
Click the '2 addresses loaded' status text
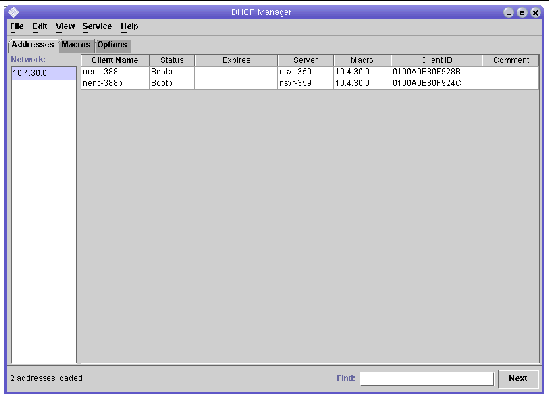tap(46, 378)
